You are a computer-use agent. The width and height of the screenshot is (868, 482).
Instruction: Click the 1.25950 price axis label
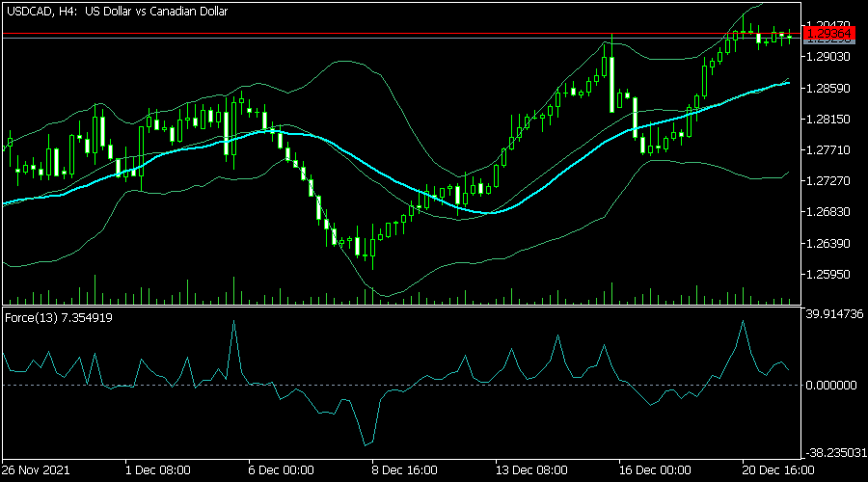(x=828, y=274)
